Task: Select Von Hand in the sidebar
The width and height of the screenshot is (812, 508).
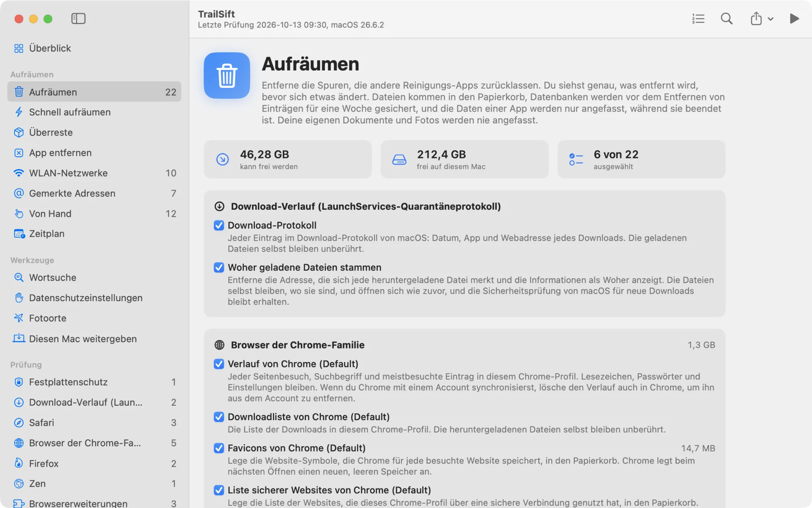Action: click(94, 214)
